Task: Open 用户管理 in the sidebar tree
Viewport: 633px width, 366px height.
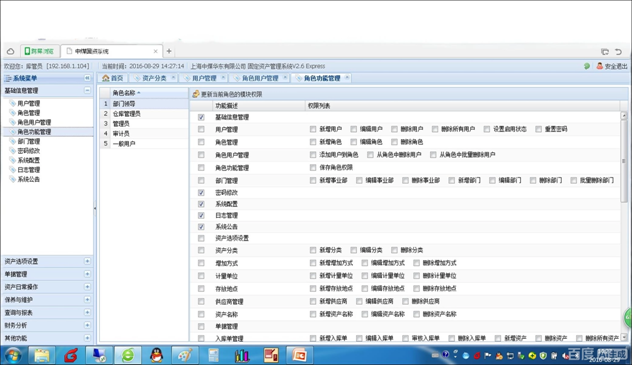Action: pos(28,103)
